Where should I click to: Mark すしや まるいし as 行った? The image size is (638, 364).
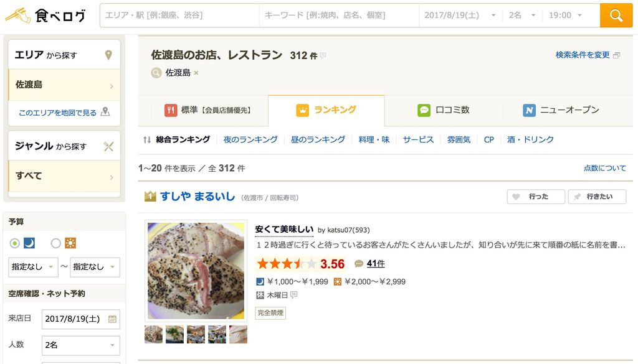pos(536,197)
